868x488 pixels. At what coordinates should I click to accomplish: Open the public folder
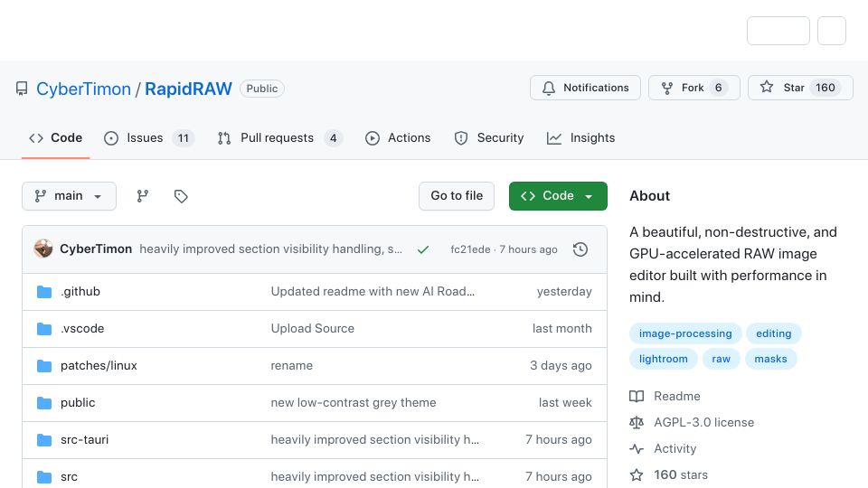point(78,403)
